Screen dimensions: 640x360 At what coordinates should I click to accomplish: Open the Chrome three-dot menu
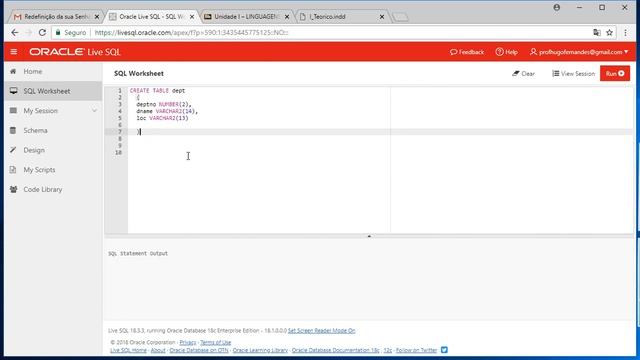625,32
